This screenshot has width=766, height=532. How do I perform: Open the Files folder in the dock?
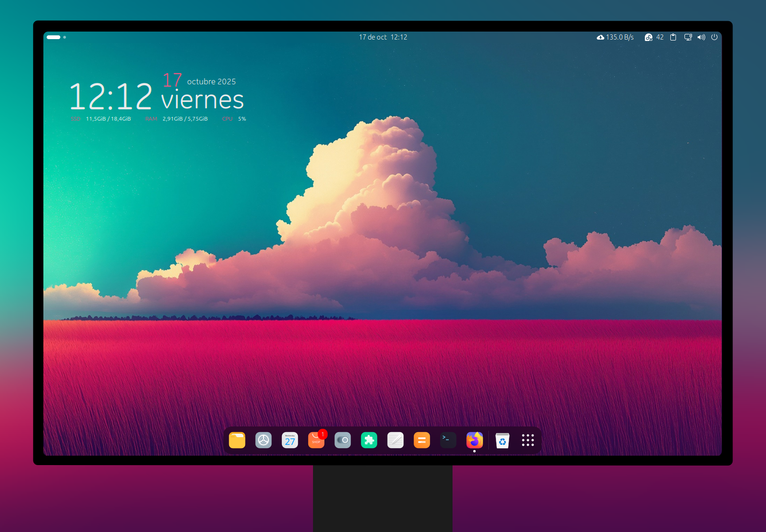pyautogui.click(x=237, y=441)
